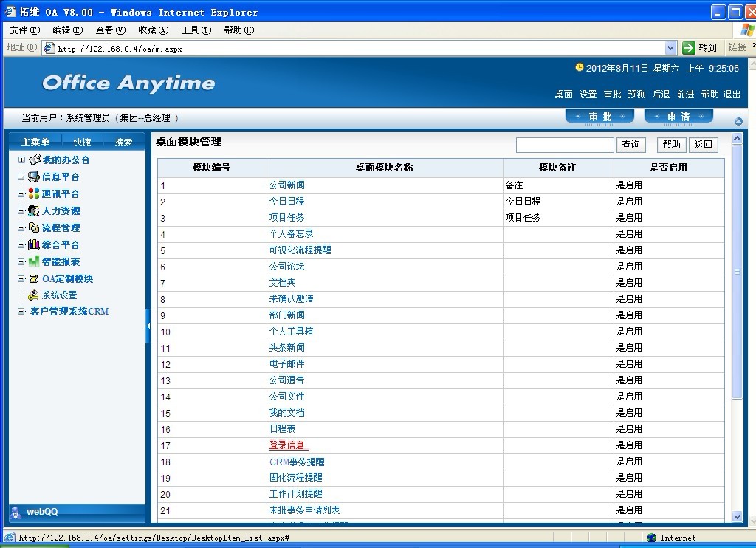This screenshot has height=548, width=756.
Task: Expand the 客户管理系统CRM tree node
Action: pyautogui.click(x=21, y=312)
